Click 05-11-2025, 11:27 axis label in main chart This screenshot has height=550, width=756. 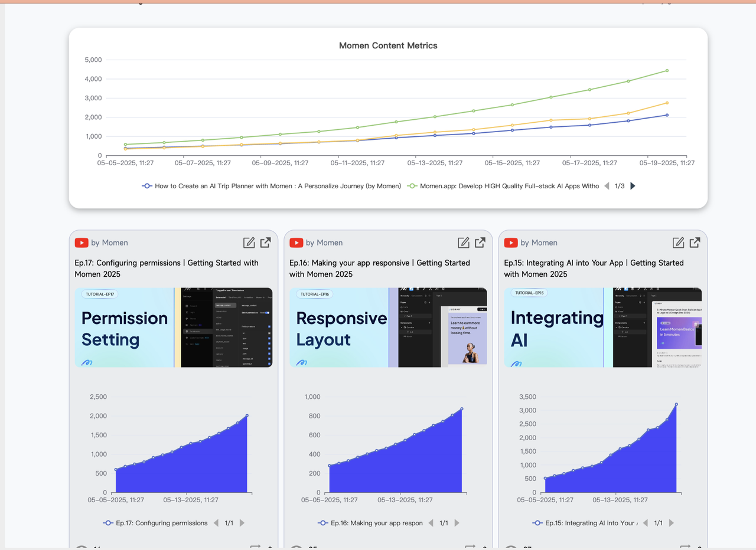[x=357, y=163]
